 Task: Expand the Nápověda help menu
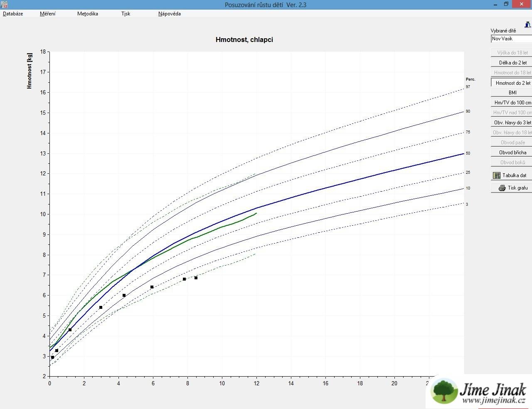click(169, 14)
